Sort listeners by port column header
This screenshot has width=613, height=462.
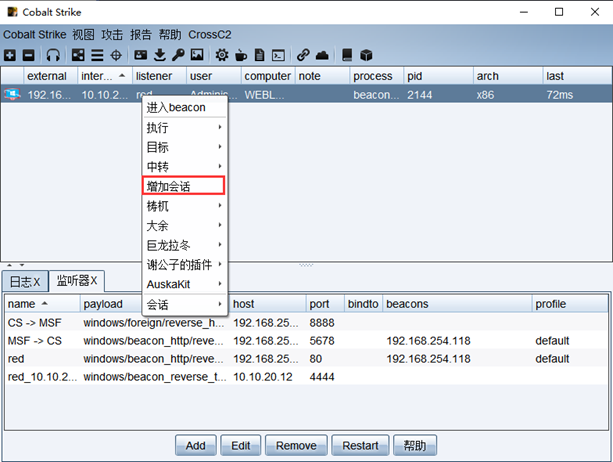[325, 304]
